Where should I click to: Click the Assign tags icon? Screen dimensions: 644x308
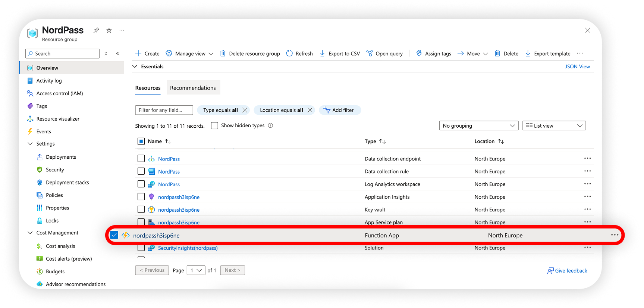(x=419, y=53)
